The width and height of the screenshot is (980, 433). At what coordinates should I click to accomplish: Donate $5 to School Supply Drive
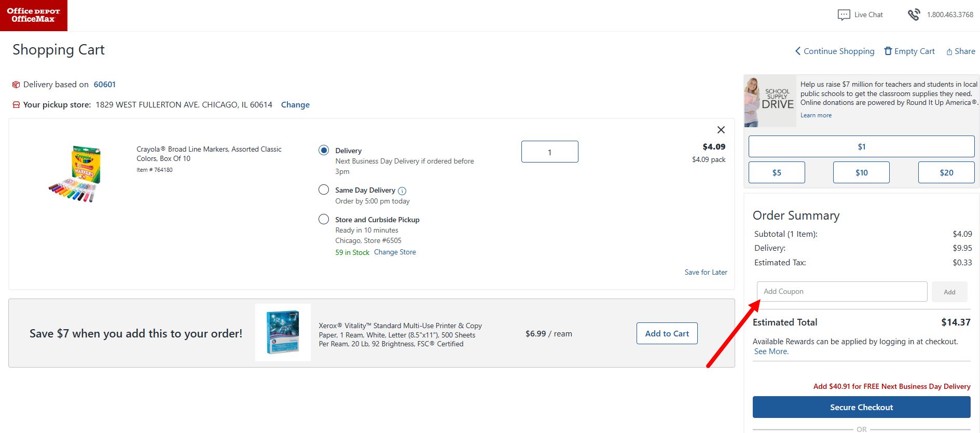coord(777,172)
